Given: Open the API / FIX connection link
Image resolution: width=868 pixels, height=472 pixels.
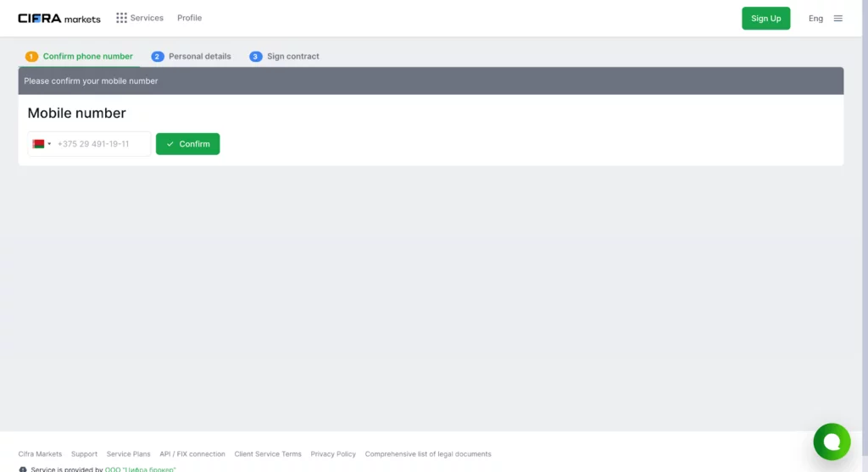Looking at the screenshot, I should click(x=192, y=454).
